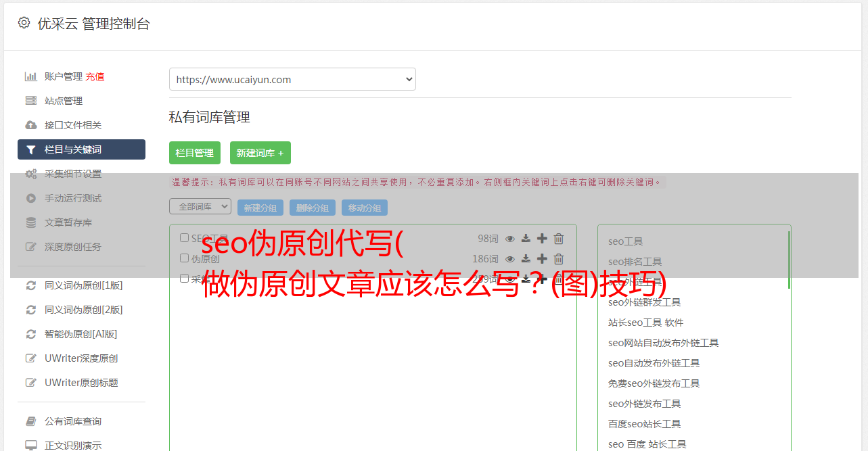Image resolution: width=868 pixels, height=451 pixels.
Task: Download the SEO工具 word library
Action: [x=526, y=239]
